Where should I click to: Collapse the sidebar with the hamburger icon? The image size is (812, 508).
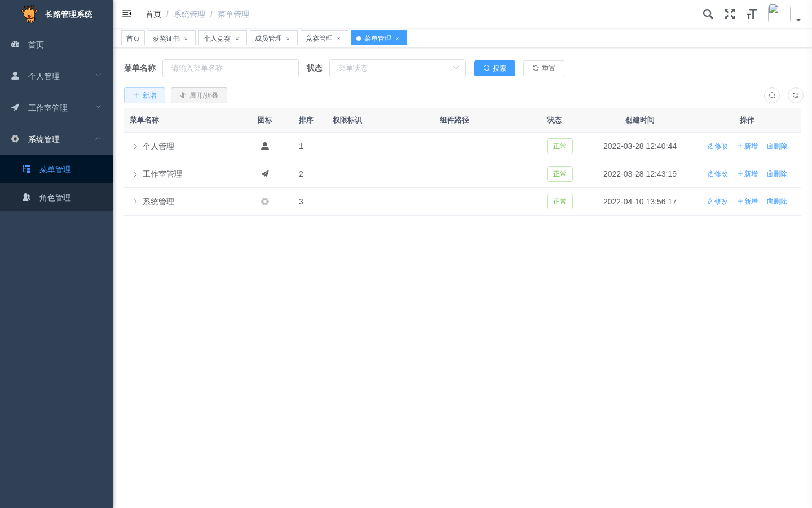click(127, 14)
